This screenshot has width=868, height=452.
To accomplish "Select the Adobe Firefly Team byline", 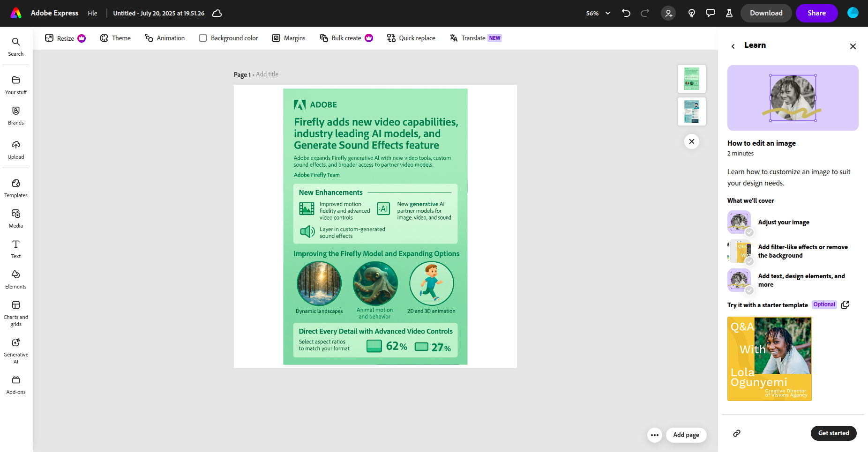I will (317, 175).
